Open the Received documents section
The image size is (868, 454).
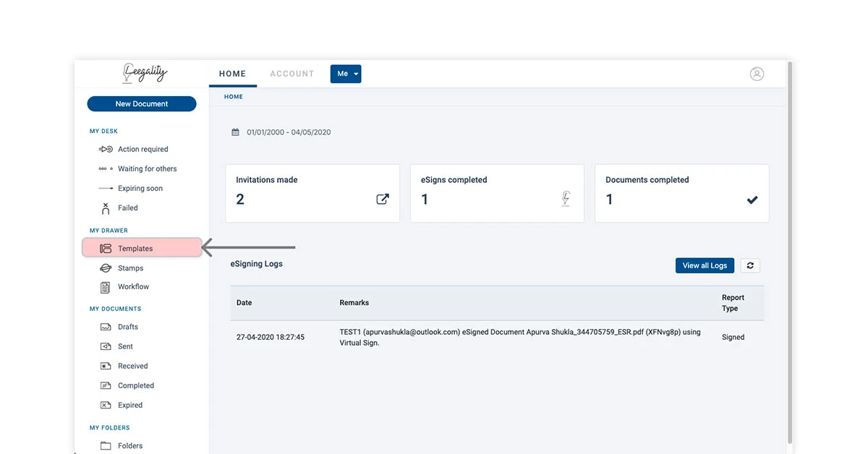click(106, 366)
